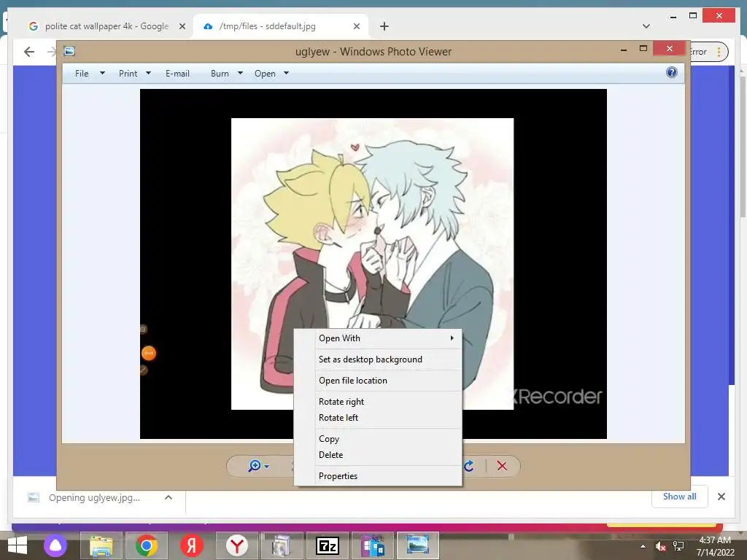Open the purple Alice assistant icon in taskbar

[55, 545]
